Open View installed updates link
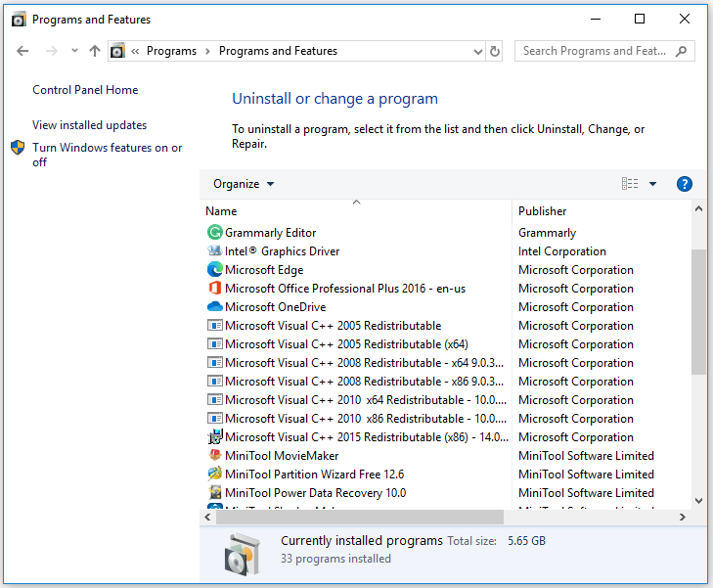This screenshot has height=588, width=713. 90,125
